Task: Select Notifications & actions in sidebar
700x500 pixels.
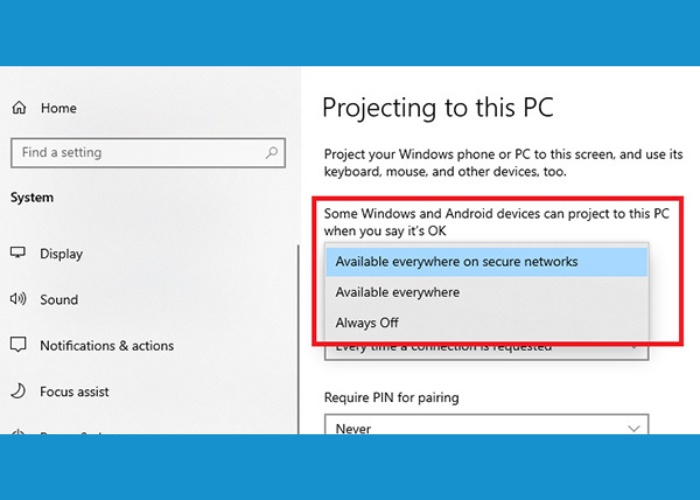Action: pos(106,346)
